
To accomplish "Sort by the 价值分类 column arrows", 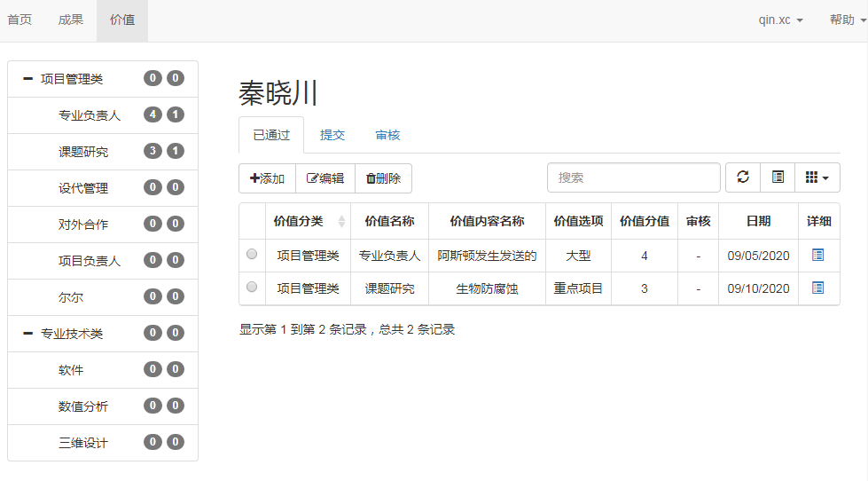I will (341, 221).
